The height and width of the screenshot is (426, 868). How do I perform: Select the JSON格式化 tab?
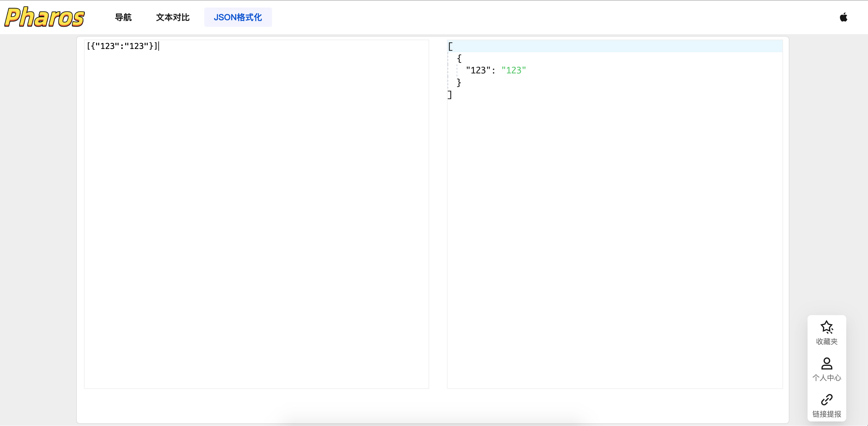point(238,17)
